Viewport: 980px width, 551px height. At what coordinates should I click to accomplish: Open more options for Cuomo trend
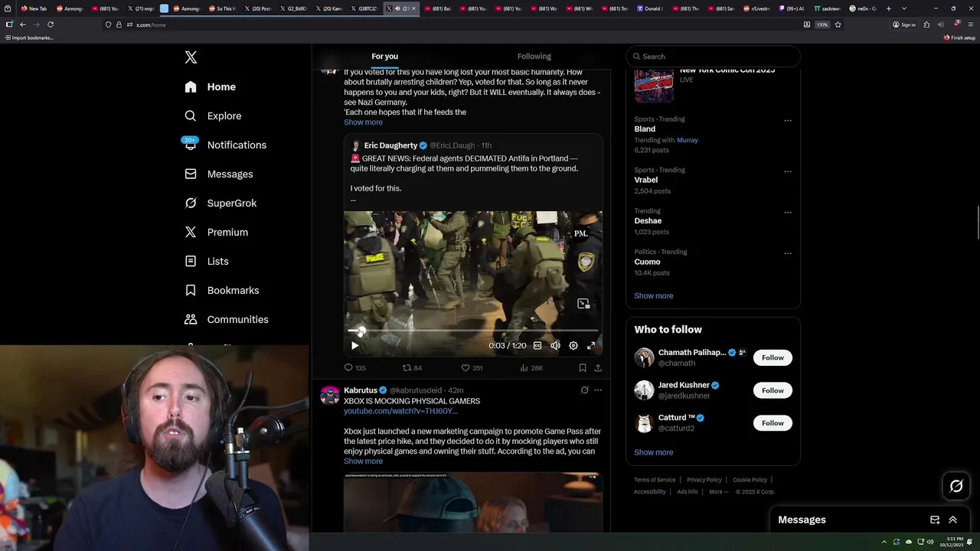787,253
